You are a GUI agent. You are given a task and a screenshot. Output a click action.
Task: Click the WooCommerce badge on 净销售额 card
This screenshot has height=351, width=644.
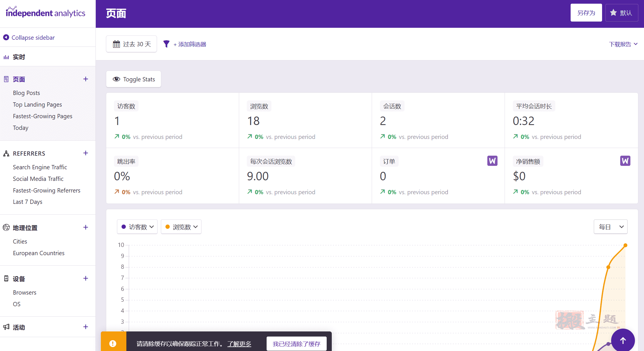[625, 161]
